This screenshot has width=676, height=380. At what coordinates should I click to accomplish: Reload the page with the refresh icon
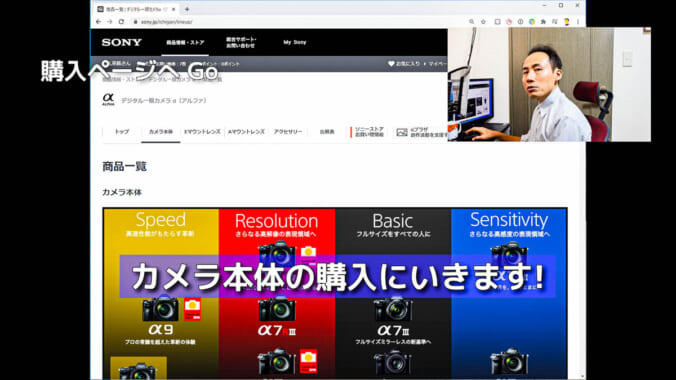tap(121, 22)
